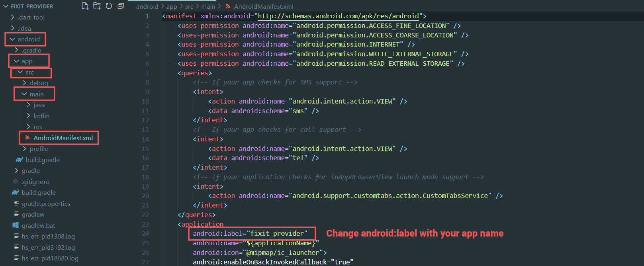Screen dimensions: 644x266
Task: Click line number 24 in the gutter
Action: tap(145, 234)
